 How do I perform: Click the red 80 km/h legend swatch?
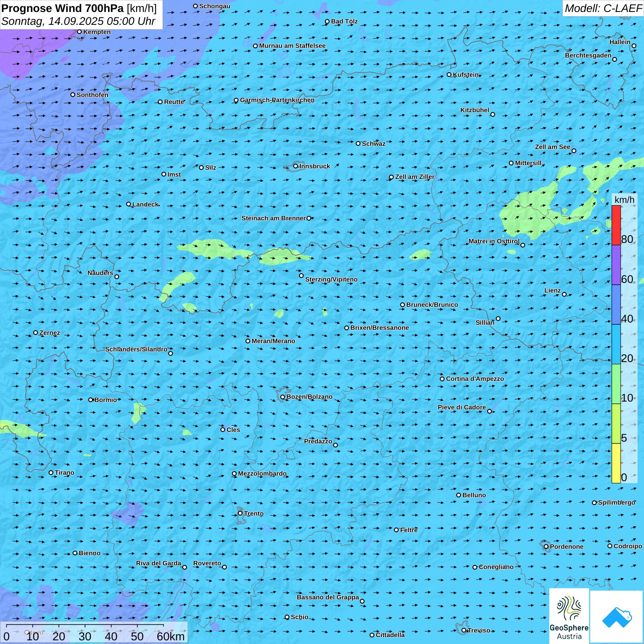pyautogui.click(x=616, y=225)
